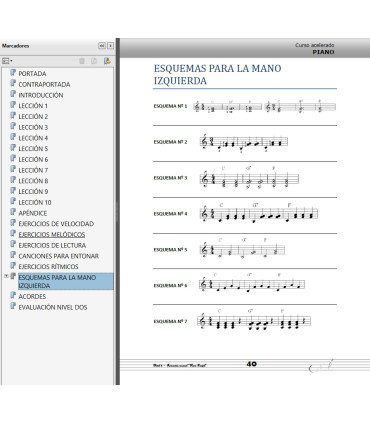370x423 pixels.
Task: Click the bookmark icon next to PORTADA
Action: pos(13,72)
